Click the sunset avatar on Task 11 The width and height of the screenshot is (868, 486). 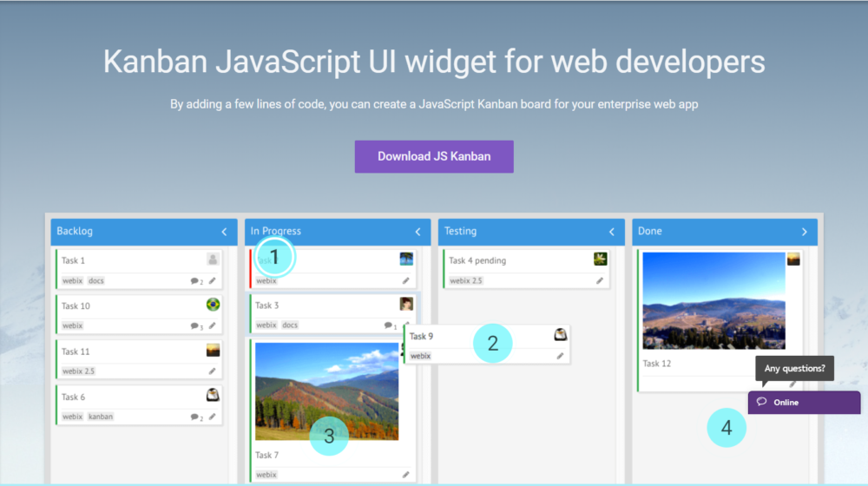point(213,350)
